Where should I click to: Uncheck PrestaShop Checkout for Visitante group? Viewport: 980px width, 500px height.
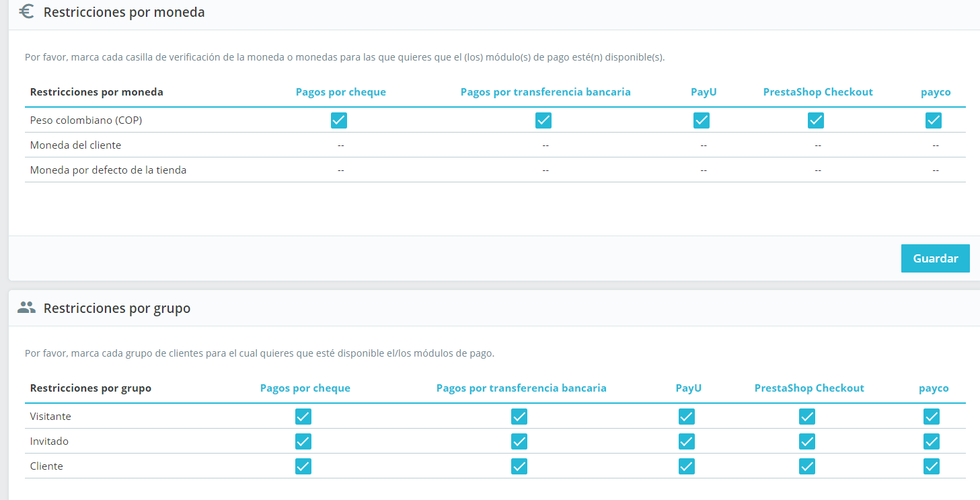pyautogui.click(x=807, y=417)
